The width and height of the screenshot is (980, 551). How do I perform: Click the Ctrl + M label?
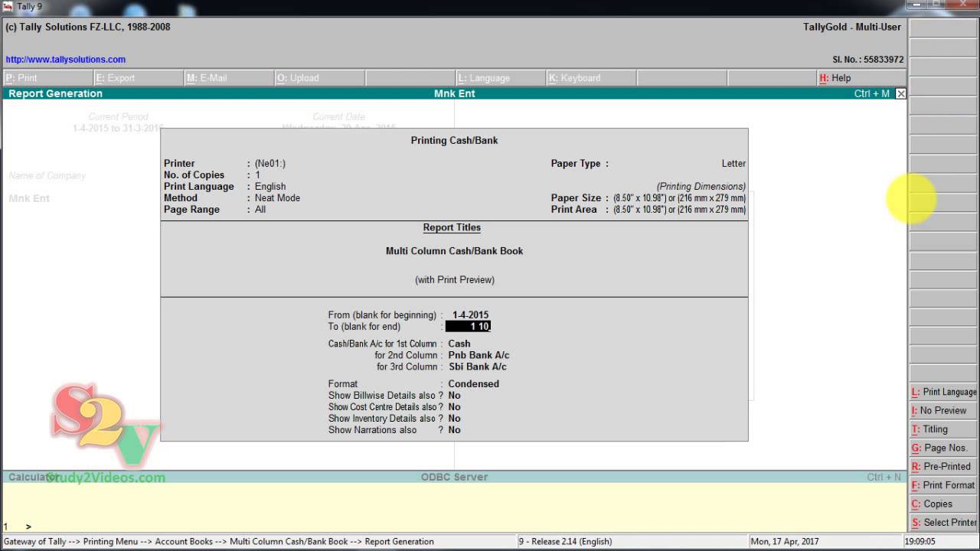coord(871,93)
